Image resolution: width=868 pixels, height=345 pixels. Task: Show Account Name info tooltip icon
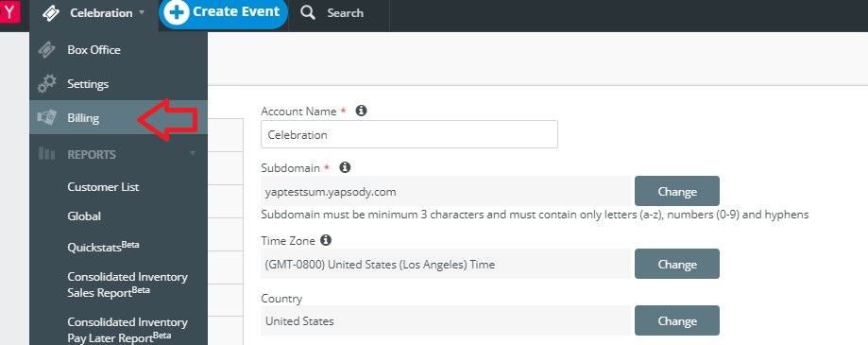(361, 111)
